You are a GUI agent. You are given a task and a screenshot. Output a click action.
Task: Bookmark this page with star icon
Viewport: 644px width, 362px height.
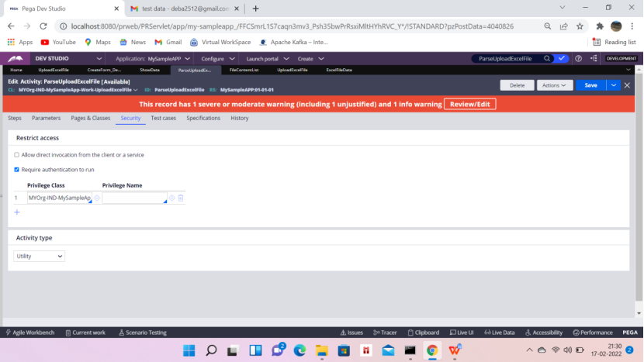pyautogui.click(x=580, y=26)
